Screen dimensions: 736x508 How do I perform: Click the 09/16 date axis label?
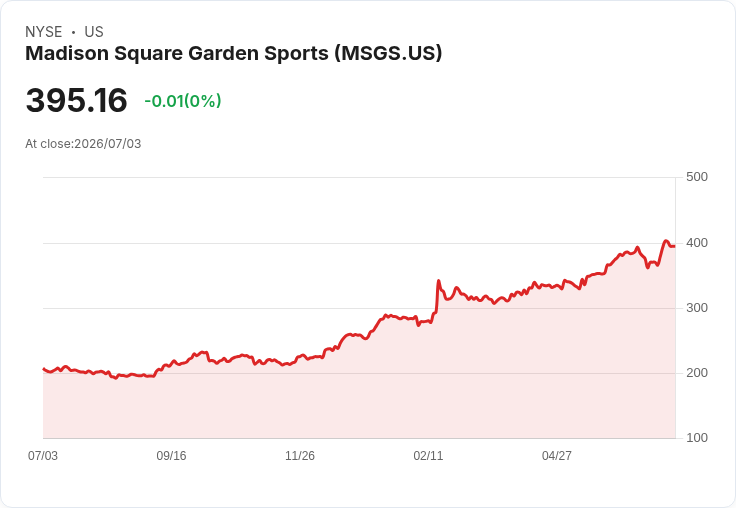tap(171, 455)
